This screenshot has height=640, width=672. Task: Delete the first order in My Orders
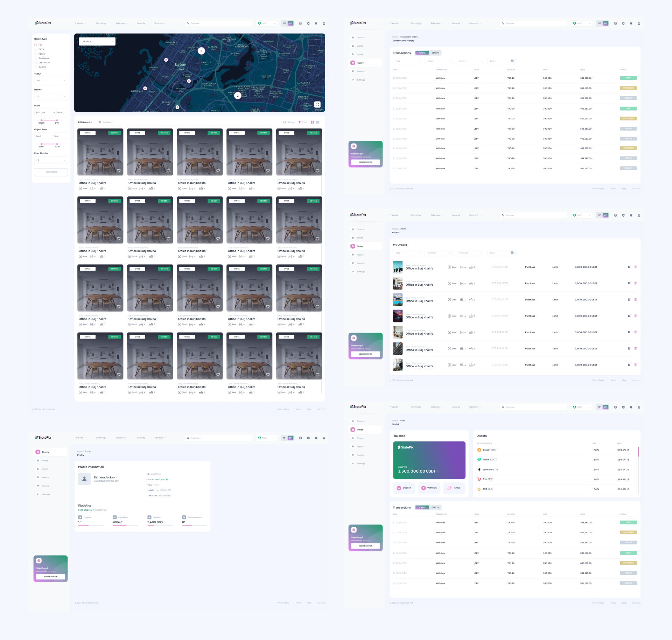(635, 267)
